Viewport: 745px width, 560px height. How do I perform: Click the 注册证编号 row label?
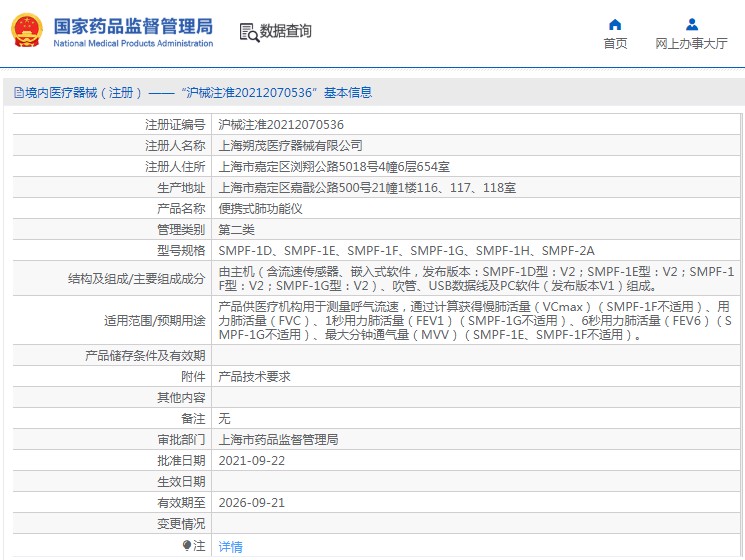point(175,124)
